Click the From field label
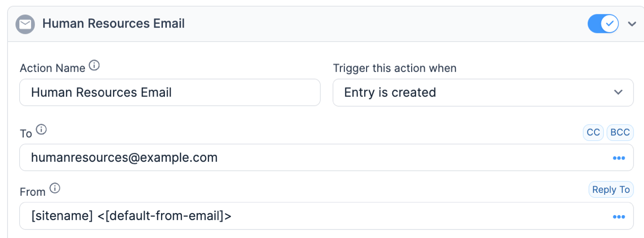Screen dimensions: 644x238 click(33, 192)
